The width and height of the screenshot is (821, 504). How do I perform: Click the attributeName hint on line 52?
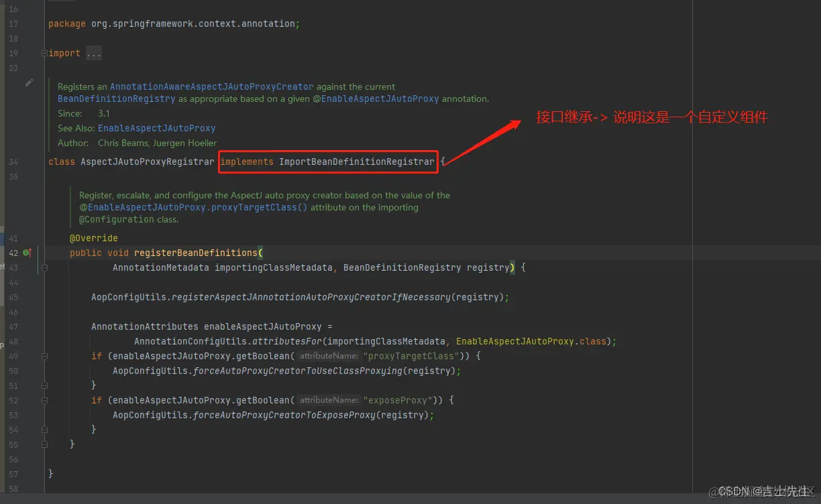(329, 400)
